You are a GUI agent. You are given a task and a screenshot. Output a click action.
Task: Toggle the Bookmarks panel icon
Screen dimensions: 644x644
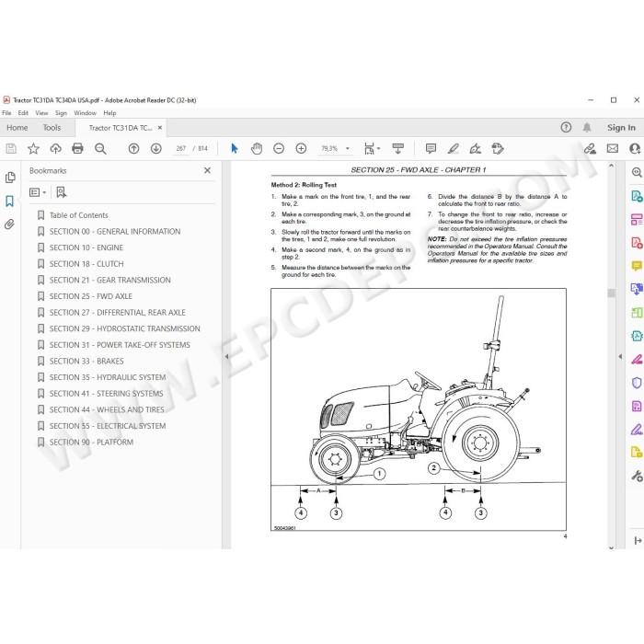coord(10,201)
